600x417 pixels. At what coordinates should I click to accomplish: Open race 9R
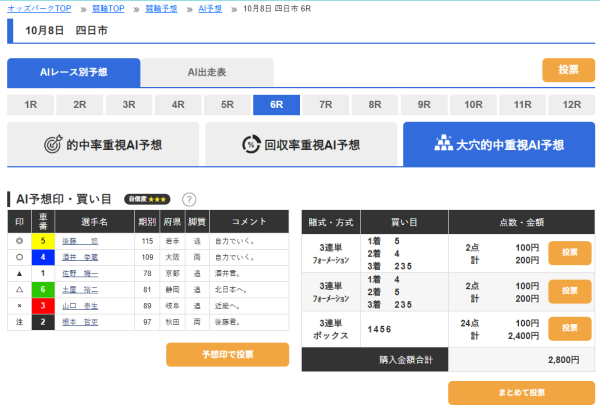coord(424,105)
